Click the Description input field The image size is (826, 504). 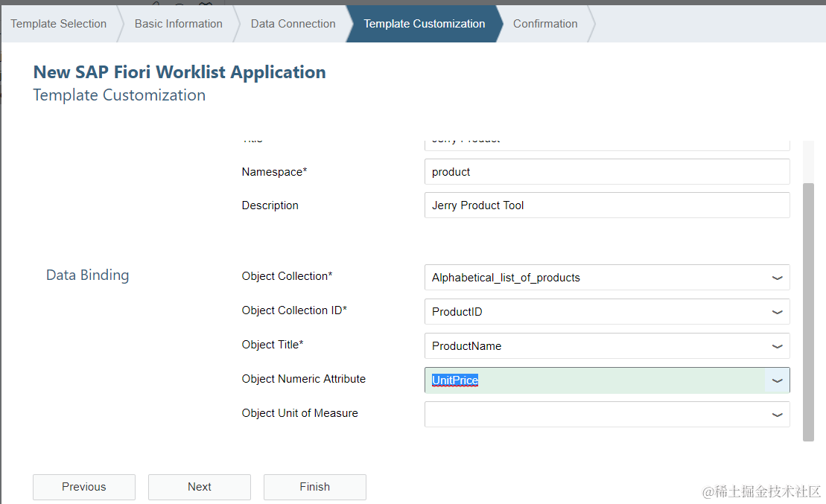click(x=607, y=205)
